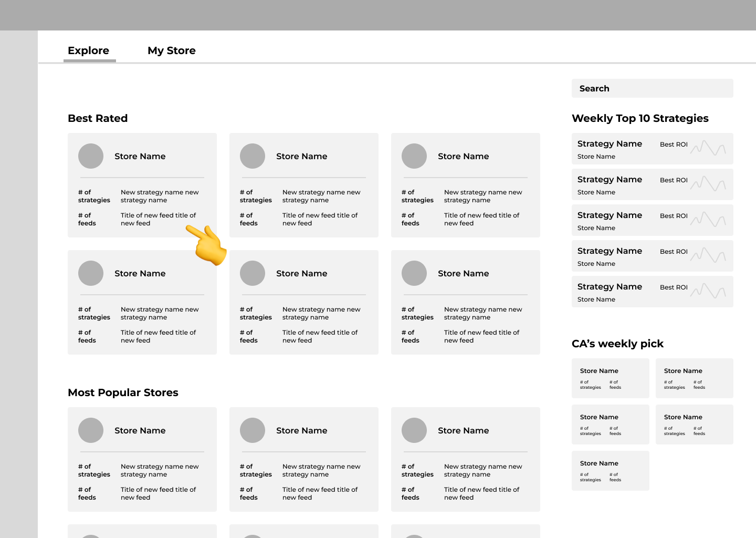Open the first Strategy Name in Weekly Top 10
Viewport: 756px width, 538px height.
coord(610,144)
